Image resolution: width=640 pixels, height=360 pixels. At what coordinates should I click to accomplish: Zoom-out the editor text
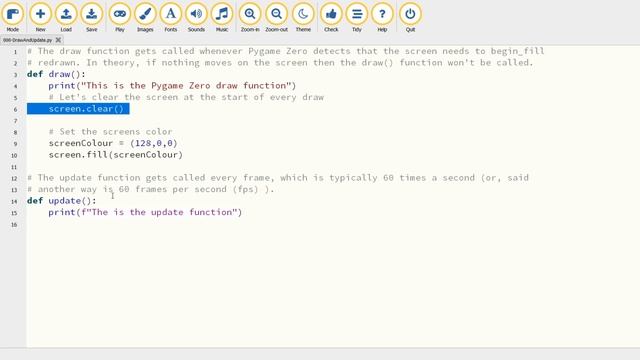pos(276,17)
